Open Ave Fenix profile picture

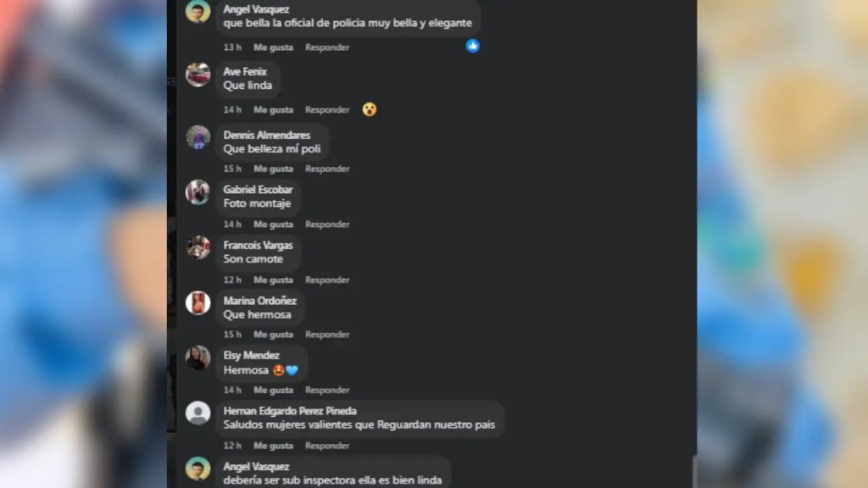198,75
